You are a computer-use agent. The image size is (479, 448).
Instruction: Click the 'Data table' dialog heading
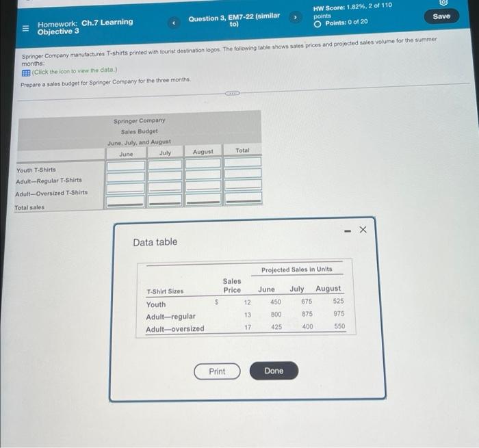155,242
